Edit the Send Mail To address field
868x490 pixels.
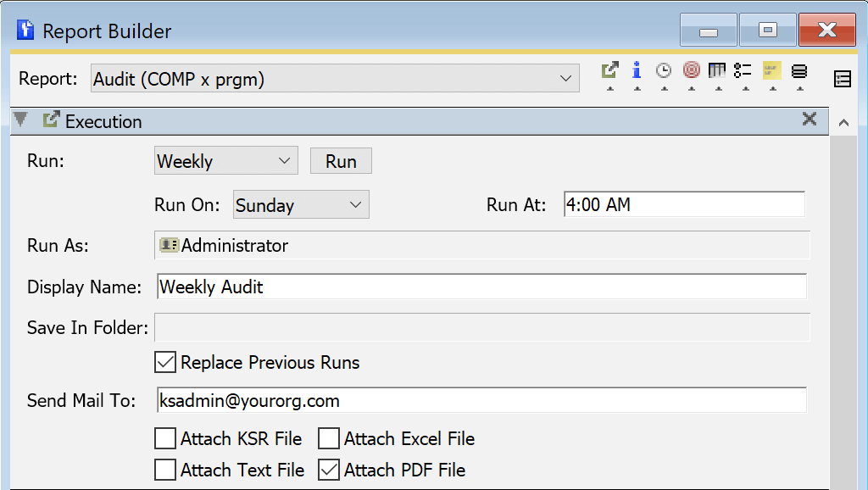coord(424,400)
